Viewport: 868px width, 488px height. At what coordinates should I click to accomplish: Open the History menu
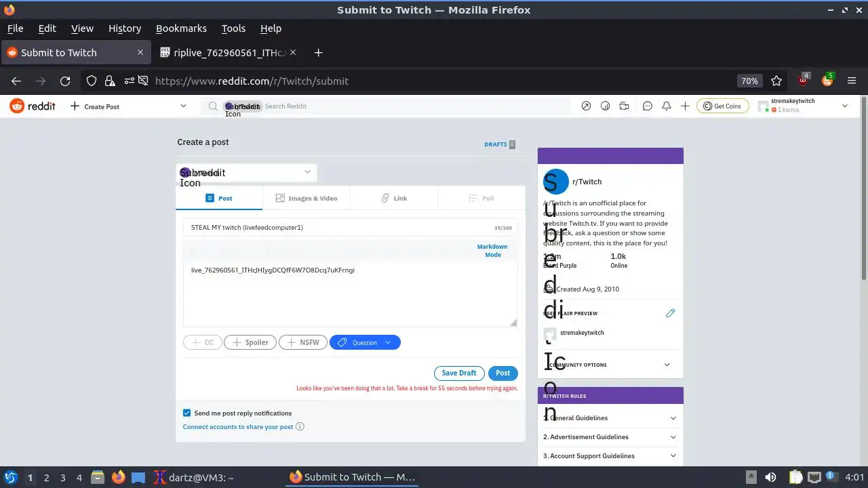125,28
